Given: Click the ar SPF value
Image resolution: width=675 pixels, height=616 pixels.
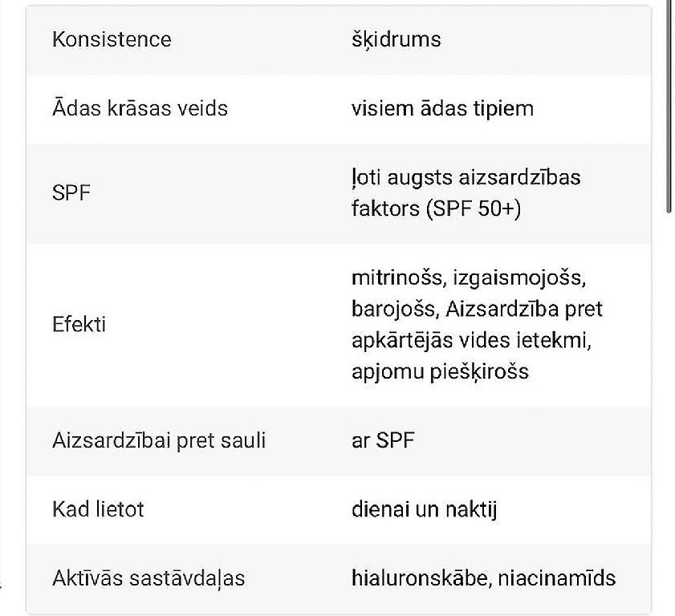Looking at the screenshot, I should point(383,441).
